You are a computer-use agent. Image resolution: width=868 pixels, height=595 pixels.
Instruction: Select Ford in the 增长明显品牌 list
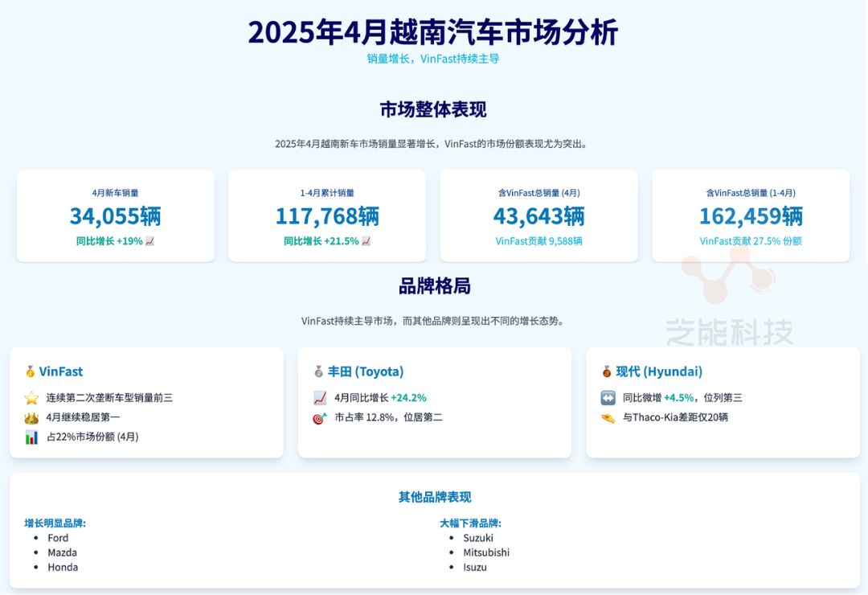(58, 538)
